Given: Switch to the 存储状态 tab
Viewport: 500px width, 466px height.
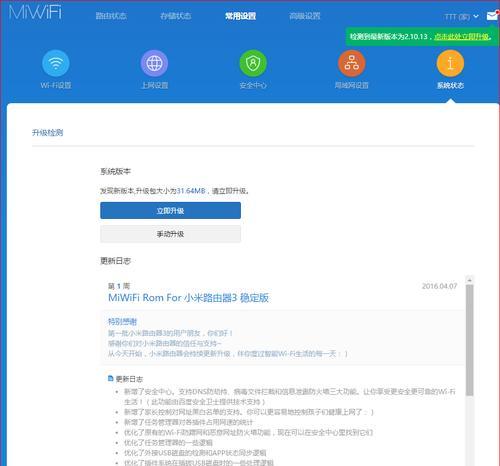Looking at the screenshot, I should [x=176, y=16].
